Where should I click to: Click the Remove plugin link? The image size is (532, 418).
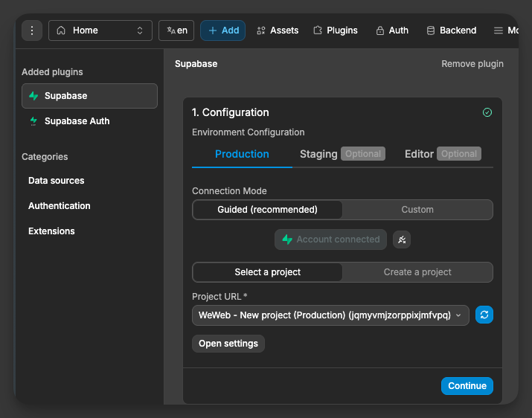pos(472,64)
